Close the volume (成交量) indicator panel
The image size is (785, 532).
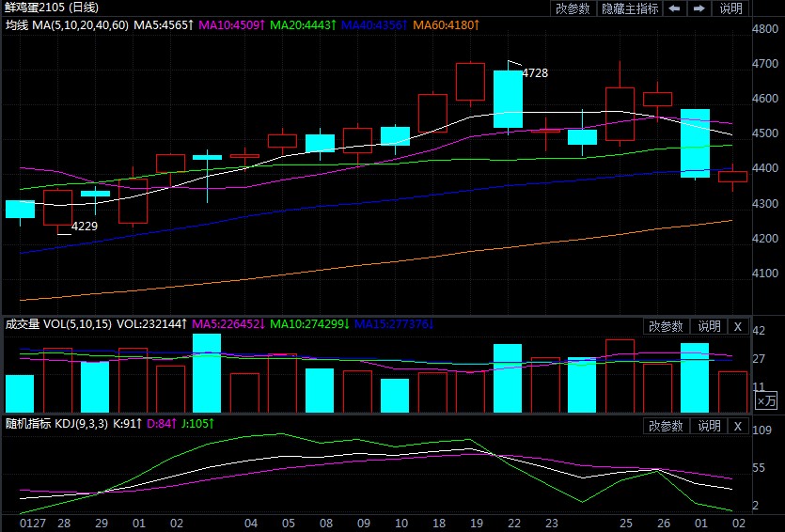point(738,326)
